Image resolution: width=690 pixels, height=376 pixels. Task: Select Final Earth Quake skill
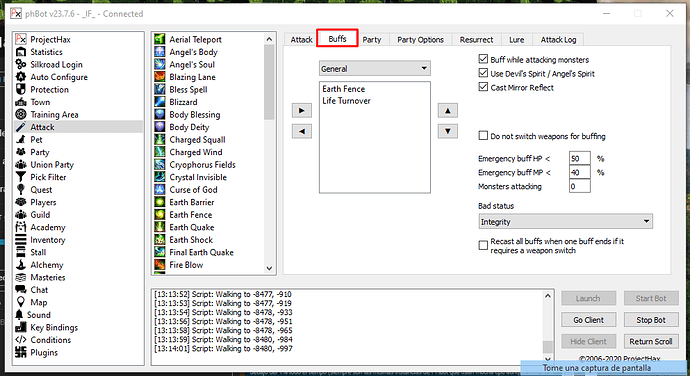[x=201, y=252]
